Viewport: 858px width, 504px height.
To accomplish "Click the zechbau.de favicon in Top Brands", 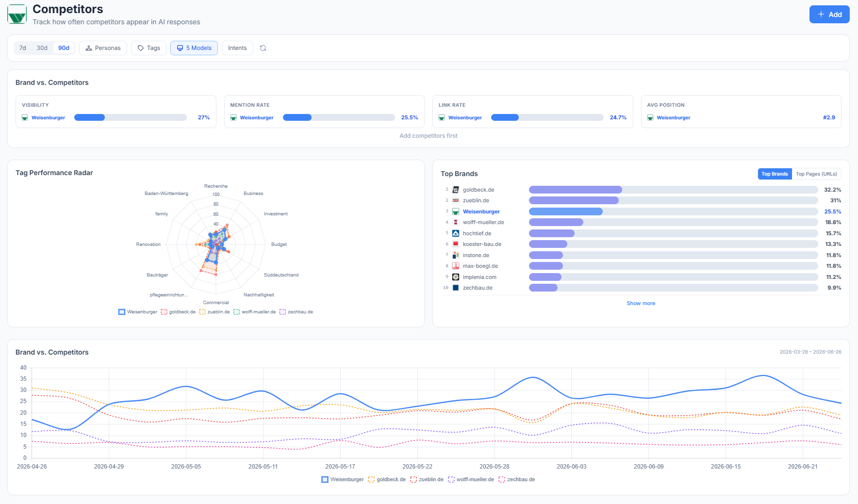I will pyautogui.click(x=456, y=288).
